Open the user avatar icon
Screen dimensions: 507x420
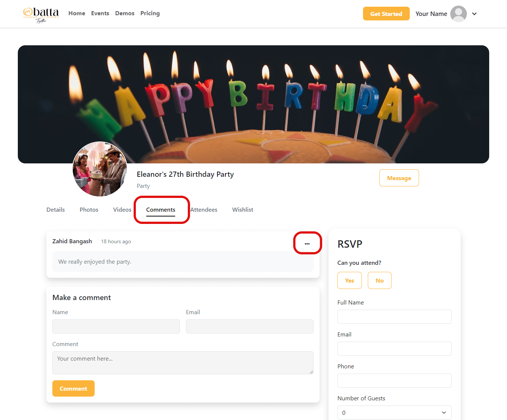coord(458,14)
